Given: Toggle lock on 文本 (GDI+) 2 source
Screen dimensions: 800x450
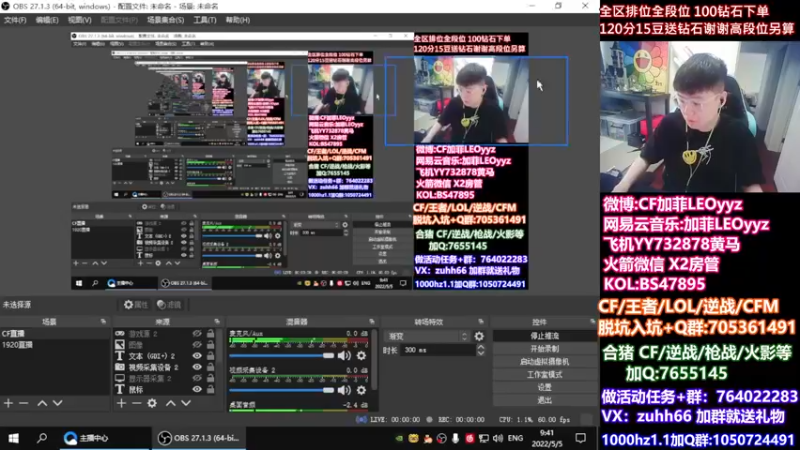Looking at the screenshot, I should pyautogui.click(x=210, y=356).
